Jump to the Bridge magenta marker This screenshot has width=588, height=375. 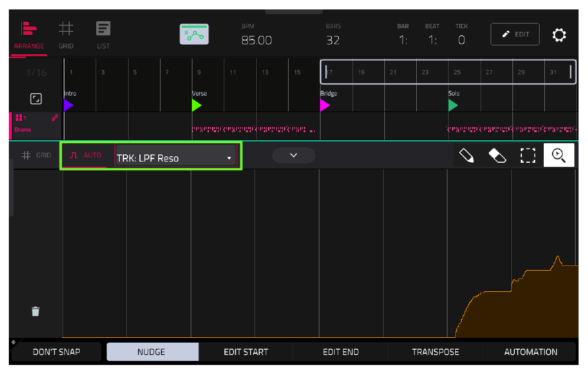[x=325, y=106]
